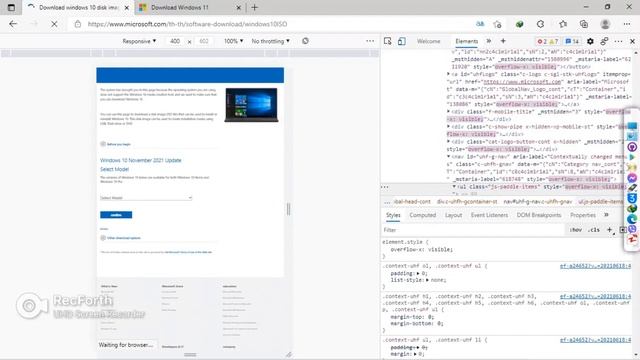This screenshot has height=360, width=640.
Task: Expand the c-show-pipe div node
Action: [449, 127]
